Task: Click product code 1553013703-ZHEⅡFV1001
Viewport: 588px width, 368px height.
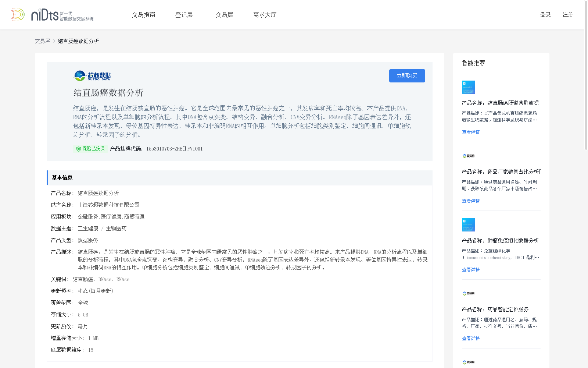Action: pyautogui.click(x=174, y=149)
